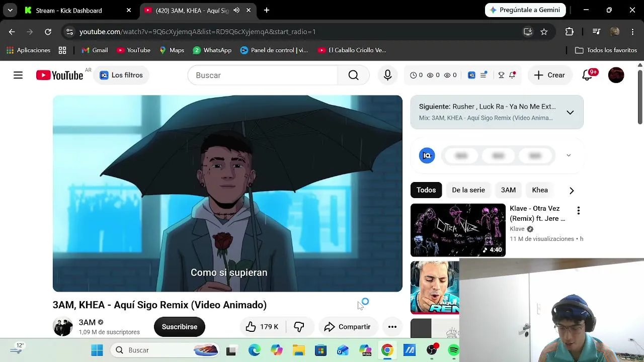Open Microsoft Store from the taskbar
644x362 pixels.
coord(320,350)
